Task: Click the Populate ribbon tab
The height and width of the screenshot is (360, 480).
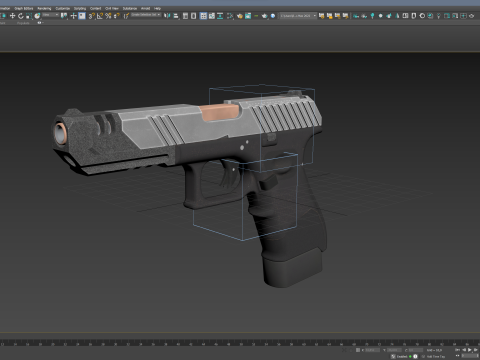Action: click(x=23, y=23)
